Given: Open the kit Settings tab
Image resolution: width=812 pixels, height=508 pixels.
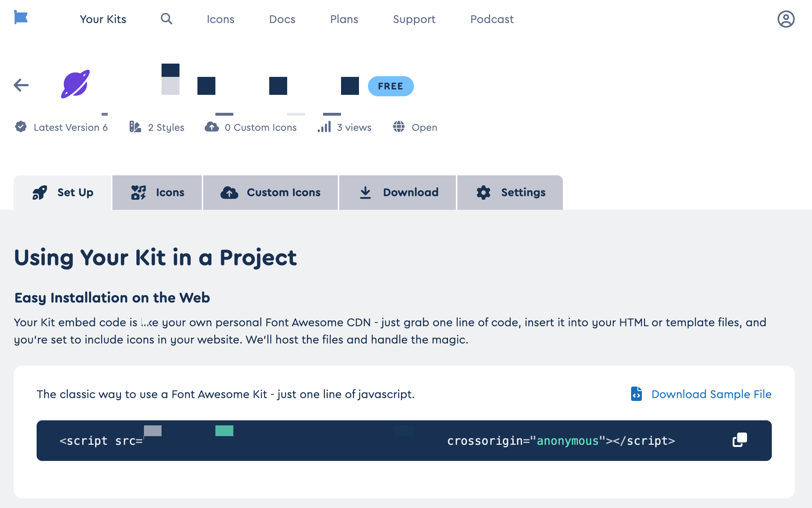Looking at the screenshot, I should [x=510, y=193].
